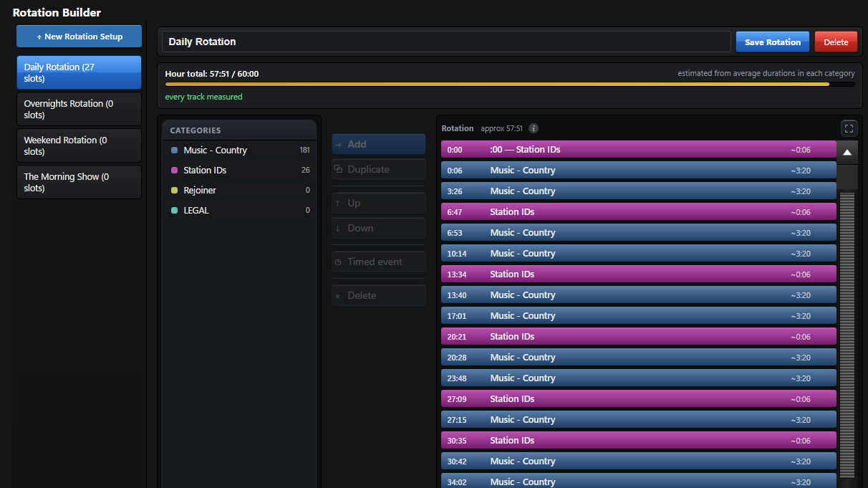Click the "every track measured" status text
This screenshot has width=868, height=488.
203,97
